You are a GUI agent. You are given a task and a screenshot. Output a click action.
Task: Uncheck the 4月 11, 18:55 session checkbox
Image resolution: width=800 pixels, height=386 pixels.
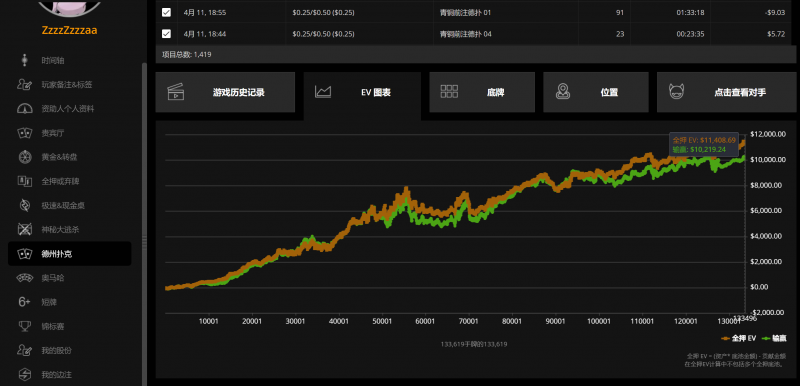pos(166,12)
